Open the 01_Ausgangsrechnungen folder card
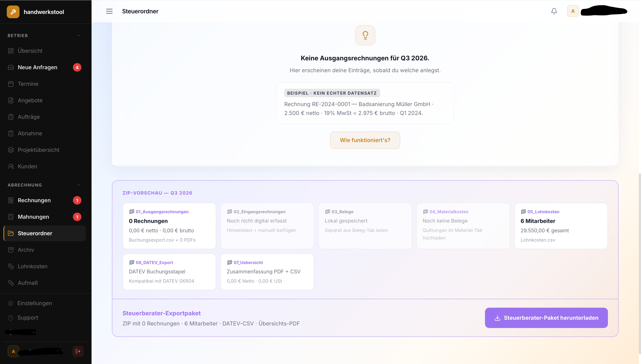Image resolution: width=641 pixels, height=364 pixels. pyautogui.click(x=169, y=226)
